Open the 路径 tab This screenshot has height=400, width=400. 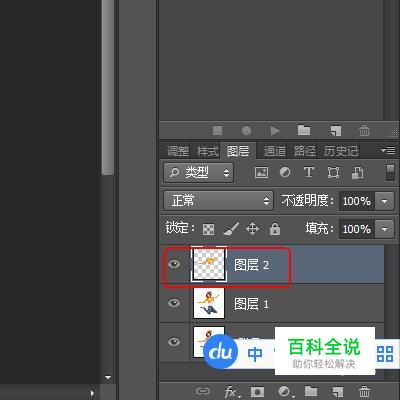coord(305,151)
